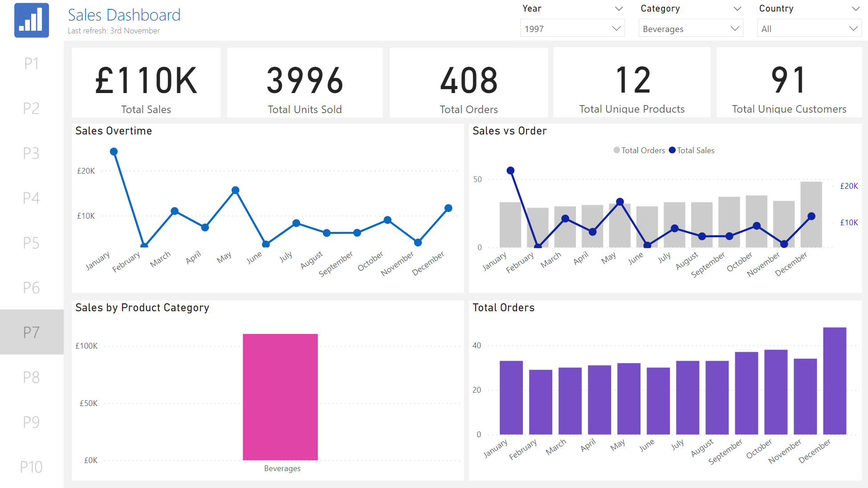Screen dimensions: 868x488
Task: Click May data point in Sales vs Order
Action: click(619, 202)
